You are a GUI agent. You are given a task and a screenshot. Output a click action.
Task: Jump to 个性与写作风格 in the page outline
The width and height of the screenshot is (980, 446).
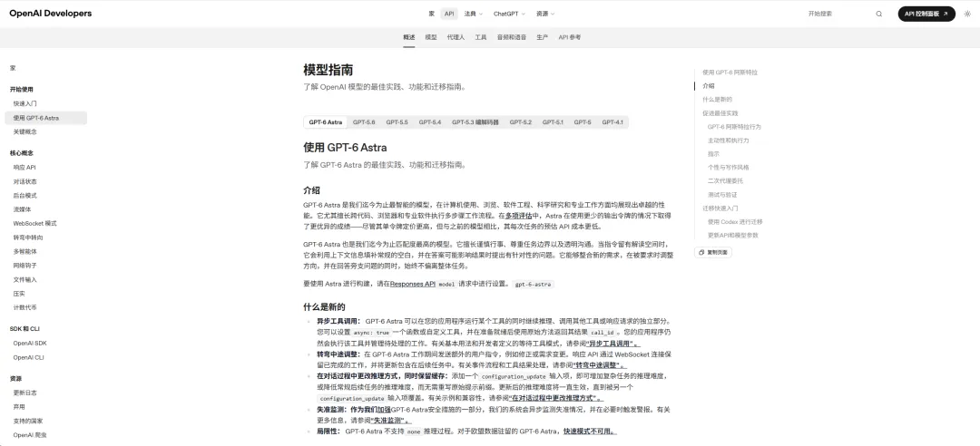coord(728,168)
